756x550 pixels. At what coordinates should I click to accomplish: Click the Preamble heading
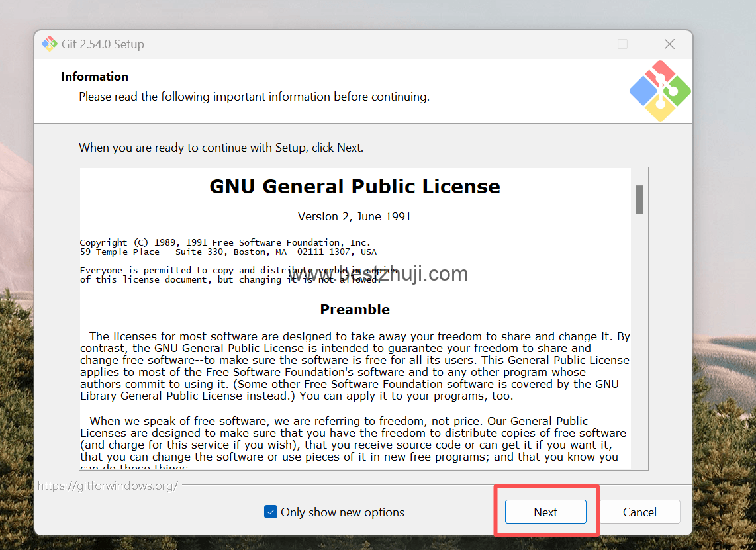(x=355, y=310)
